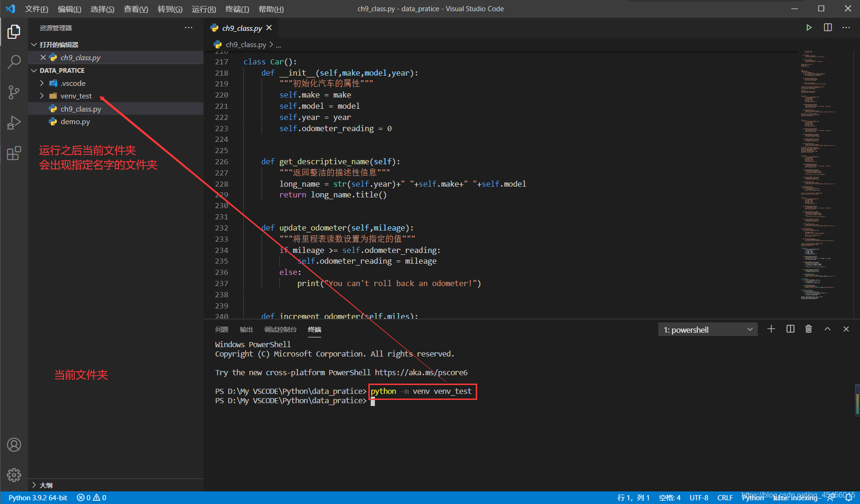Open the Selection menu
This screenshot has height=504, width=860.
pyautogui.click(x=102, y=9)
